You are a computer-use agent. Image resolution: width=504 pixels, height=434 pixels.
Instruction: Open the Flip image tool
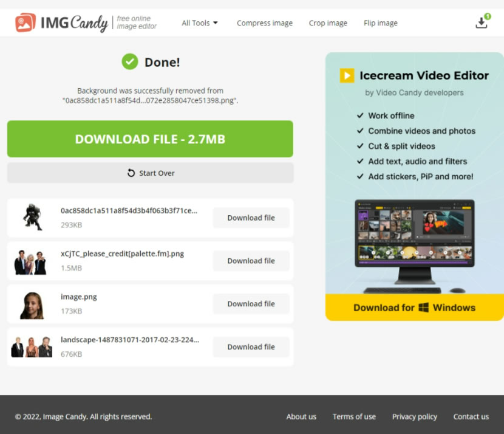coord(381,23)
